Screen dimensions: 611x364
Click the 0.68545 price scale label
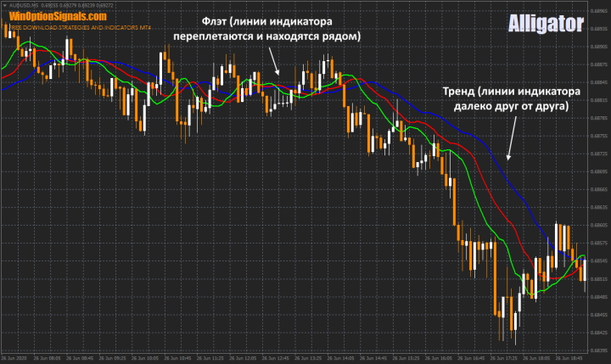point(598,260)
